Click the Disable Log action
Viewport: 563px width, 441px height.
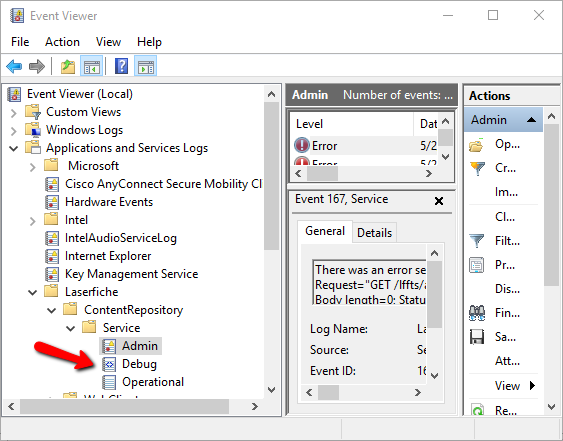[507, 289]
